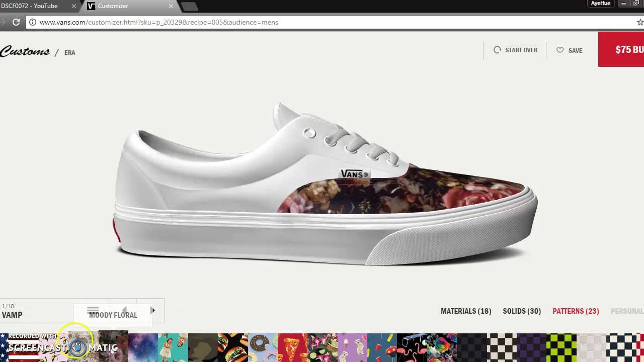Click the VAMP part name label
Image resolution: width=644 pixels, height=362 pixels.
coord(12,315)
